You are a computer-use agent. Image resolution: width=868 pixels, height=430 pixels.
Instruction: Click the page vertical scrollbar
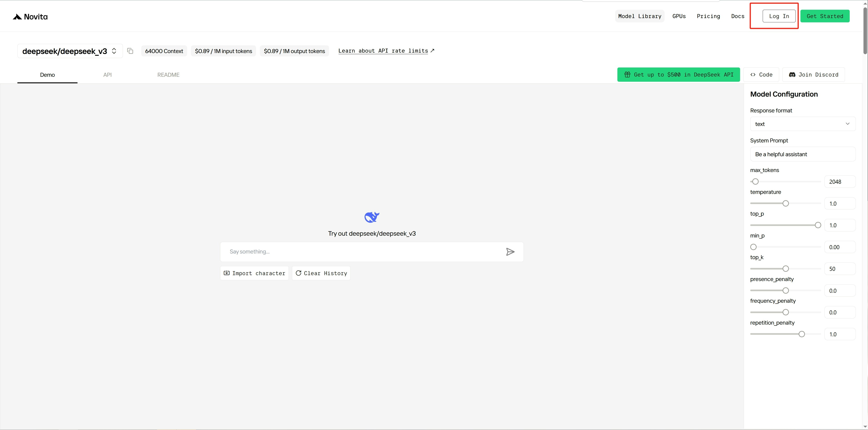coord(865,31)
